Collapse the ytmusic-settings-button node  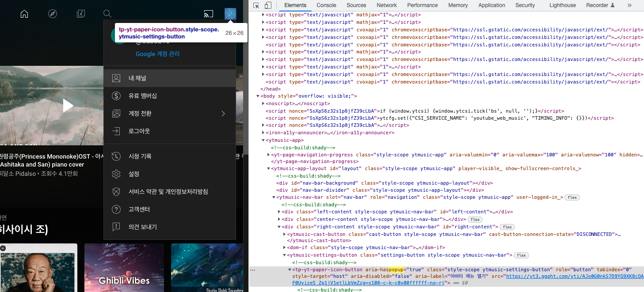click(x=285, y=255)
